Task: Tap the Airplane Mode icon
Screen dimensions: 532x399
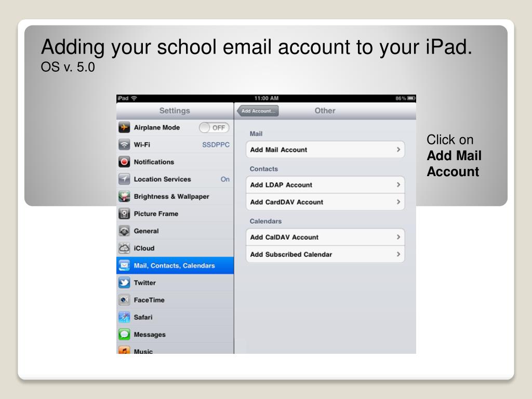Action: tap(124, 128)
